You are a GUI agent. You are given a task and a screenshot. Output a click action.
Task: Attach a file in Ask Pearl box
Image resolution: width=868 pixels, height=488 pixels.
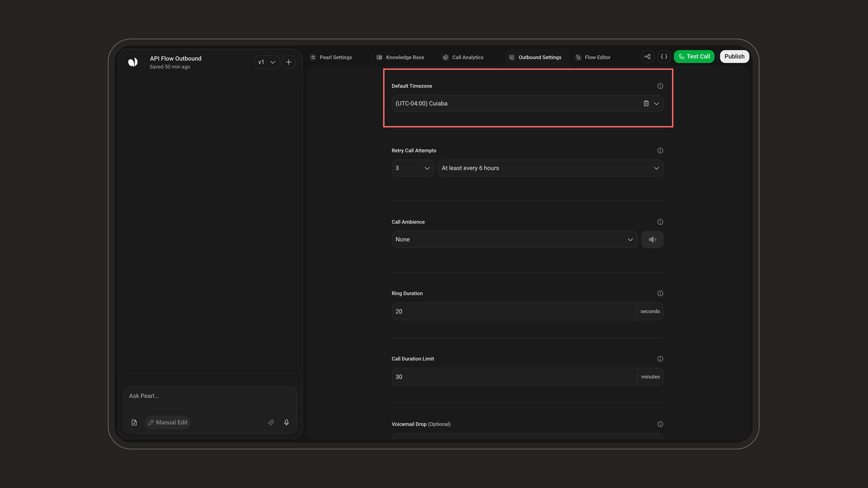(x=134, y=422)
